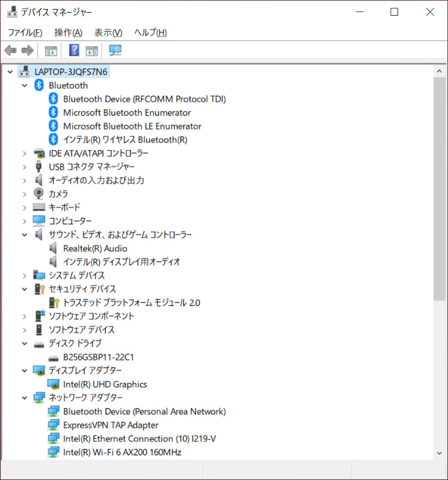448x480 pixels.
Task: Collapse the ディスプレイ アダプター category
Action: [x=25, y=371]
